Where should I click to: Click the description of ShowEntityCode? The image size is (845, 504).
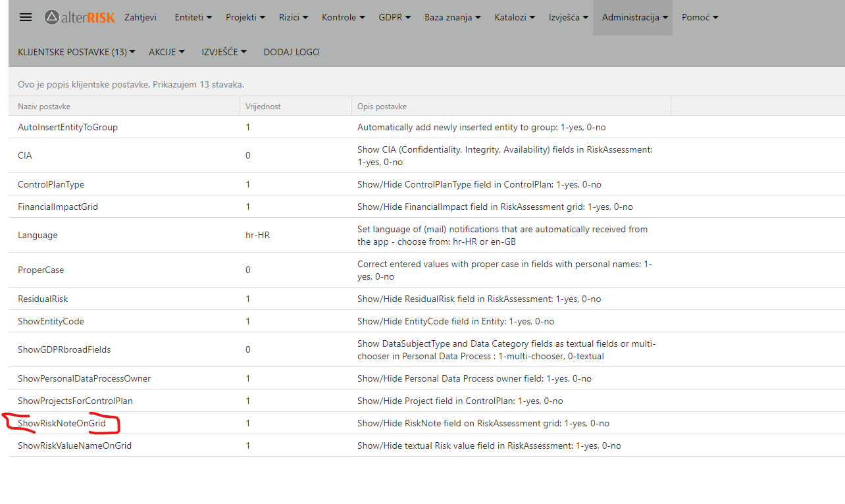456,321
